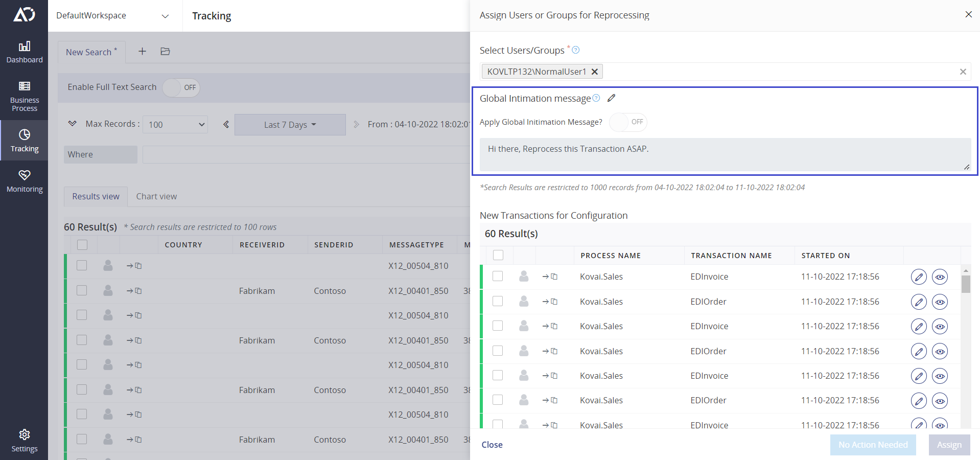
Task: Edit the Global Intimation message pencil icon
Action: coord(611,98)
